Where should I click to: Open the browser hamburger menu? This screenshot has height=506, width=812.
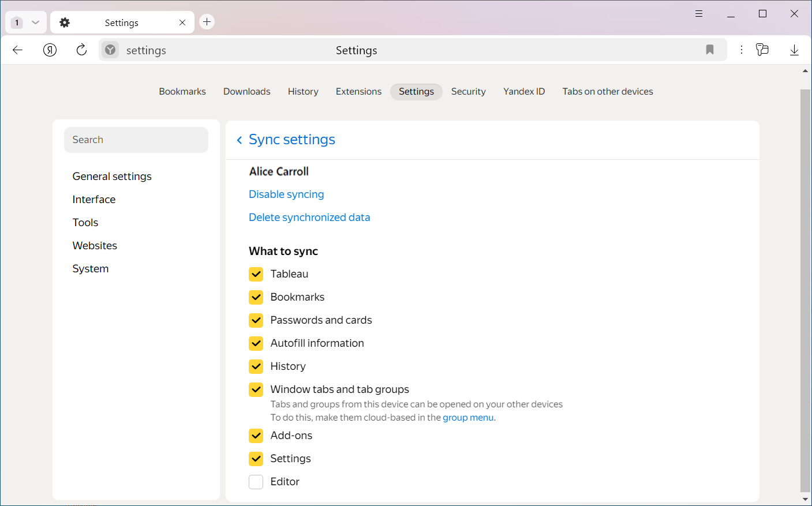point(698,14)
